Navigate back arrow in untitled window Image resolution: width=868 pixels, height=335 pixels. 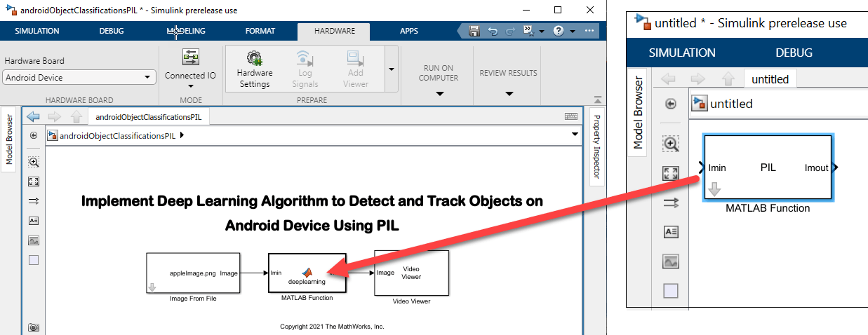pyautogui.click(x=669, y=79)
